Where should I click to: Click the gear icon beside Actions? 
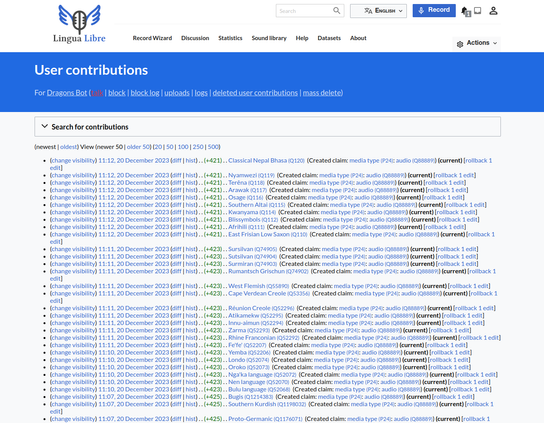pyautogui.click(x=460, y=44)
